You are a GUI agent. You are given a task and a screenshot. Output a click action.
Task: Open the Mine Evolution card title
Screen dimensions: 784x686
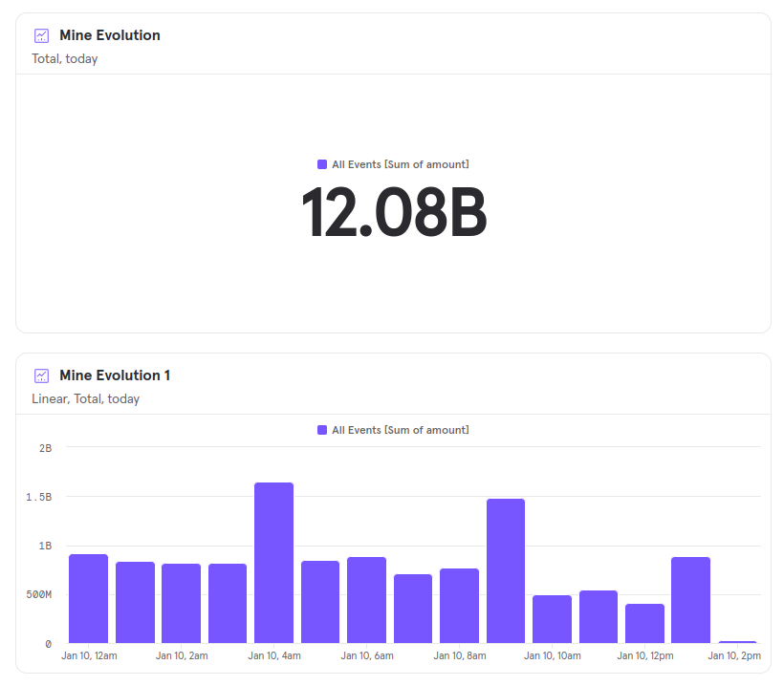coord(108,34)
